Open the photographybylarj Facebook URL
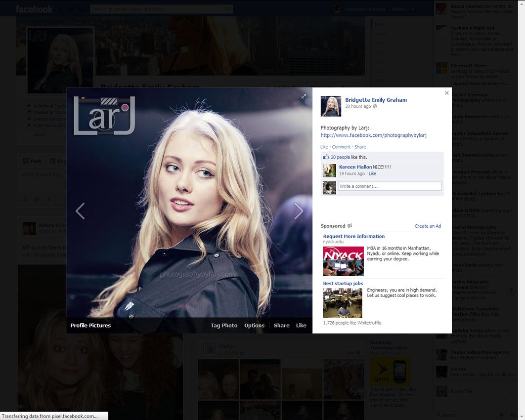The image size is (525, 420). [x=374, y=135]
